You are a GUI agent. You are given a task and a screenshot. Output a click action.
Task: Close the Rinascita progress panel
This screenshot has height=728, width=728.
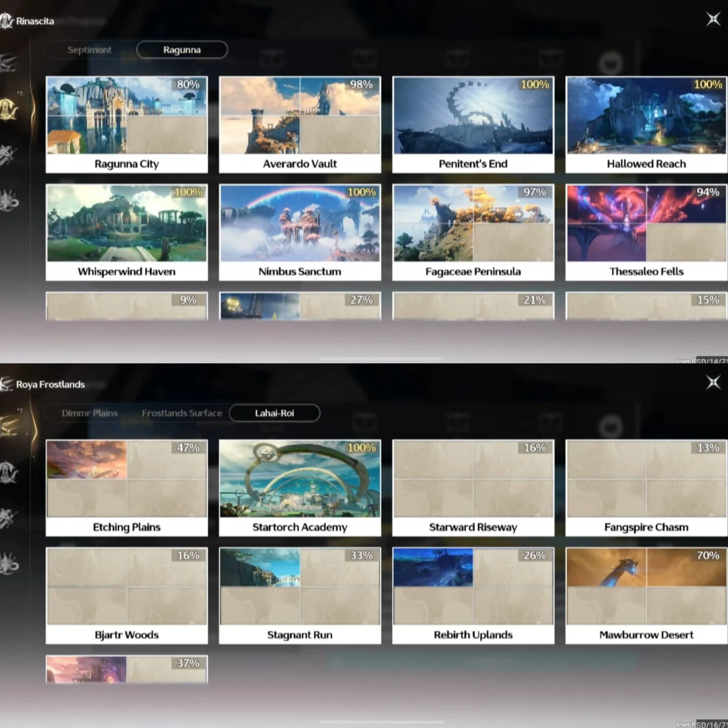click(x=713, y=19)
